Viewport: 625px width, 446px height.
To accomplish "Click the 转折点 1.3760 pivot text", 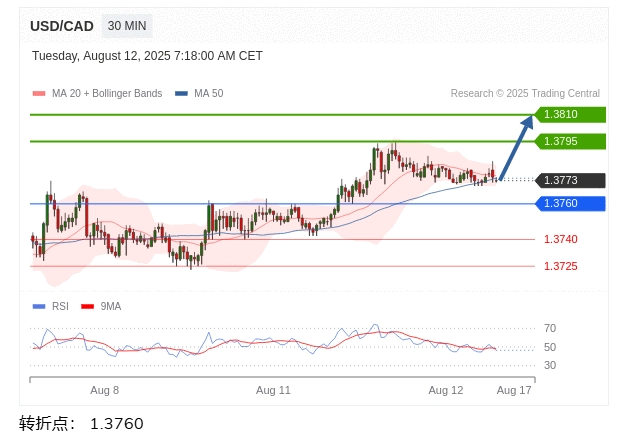I will [x=81, y=424].
